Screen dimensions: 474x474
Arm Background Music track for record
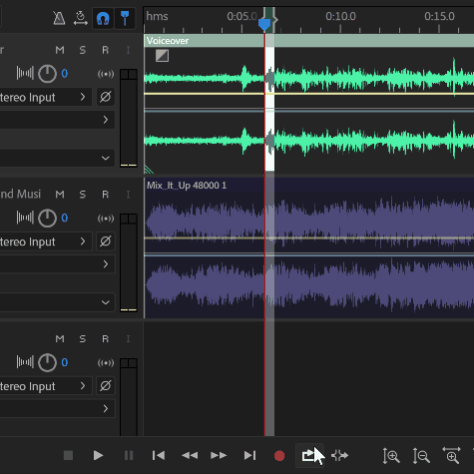105,194
